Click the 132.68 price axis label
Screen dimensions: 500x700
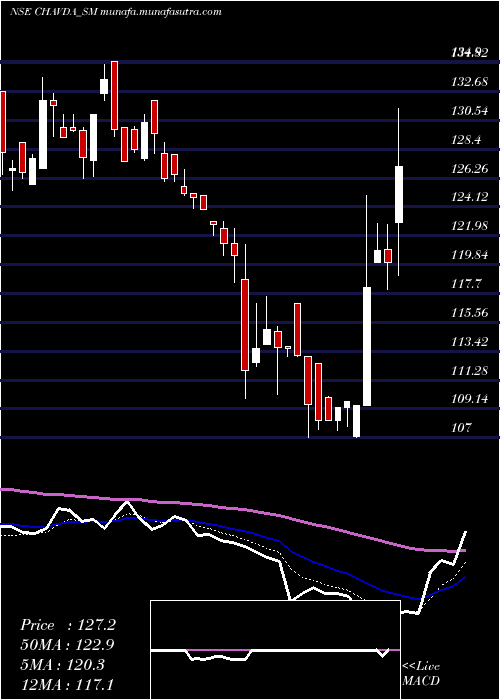pyautogui.click(x=469, y=82)
